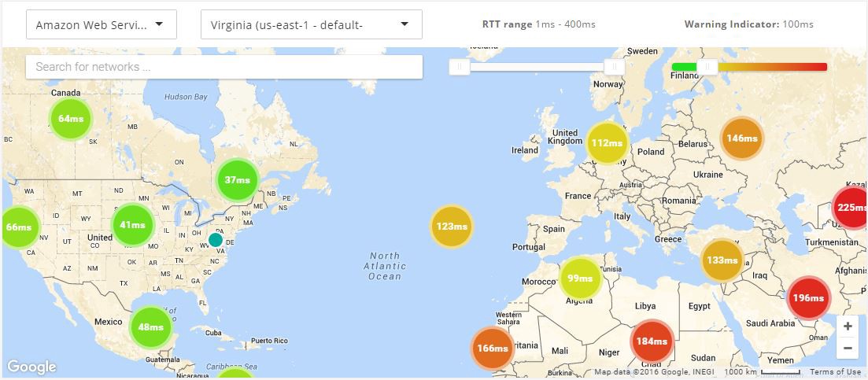Viewport: 868px width, 380px height.
Task: Select the 64ms marker over Canada
Action: 71,119
